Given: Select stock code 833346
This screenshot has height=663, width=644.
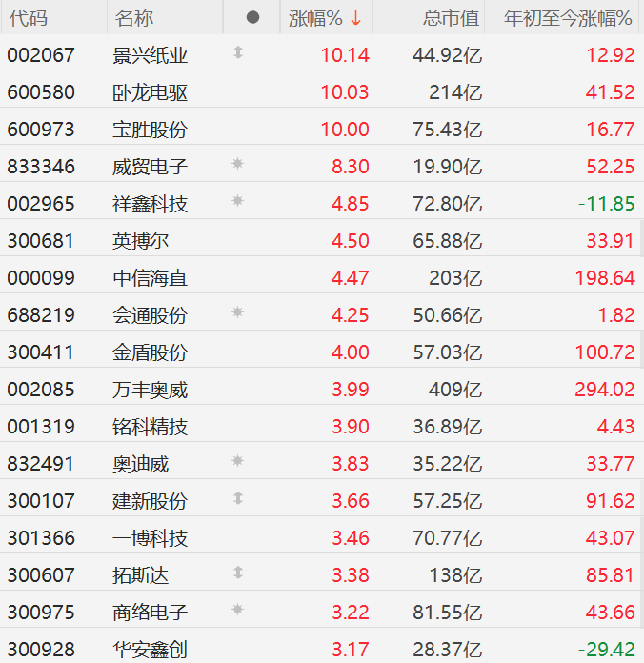Looking at the screenshot, I should click(41, 167).
